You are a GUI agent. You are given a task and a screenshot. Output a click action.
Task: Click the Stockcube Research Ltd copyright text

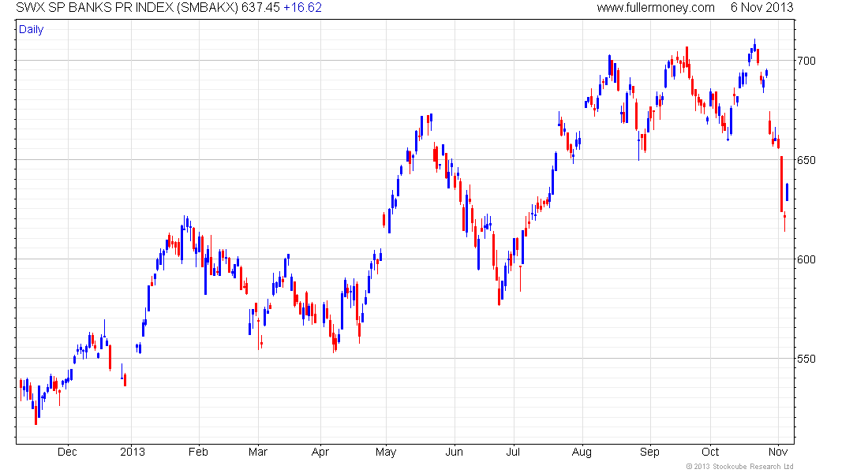(739, 467)
